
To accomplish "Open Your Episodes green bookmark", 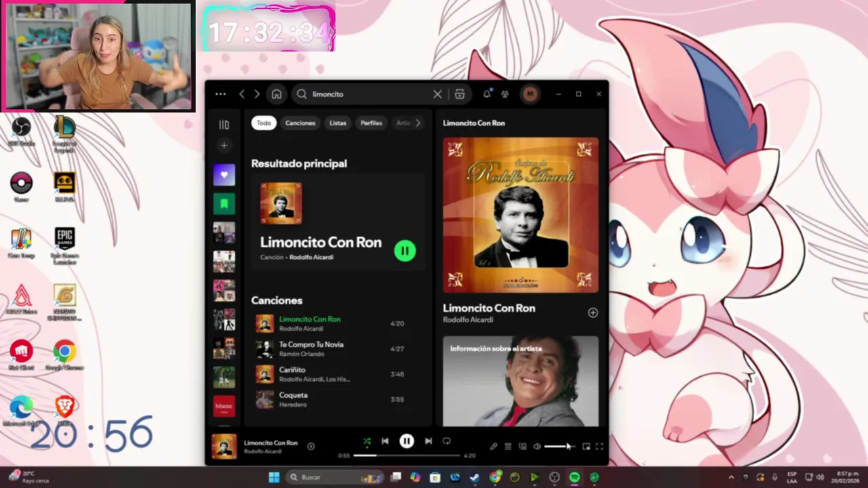I will (x=224, y=203).
